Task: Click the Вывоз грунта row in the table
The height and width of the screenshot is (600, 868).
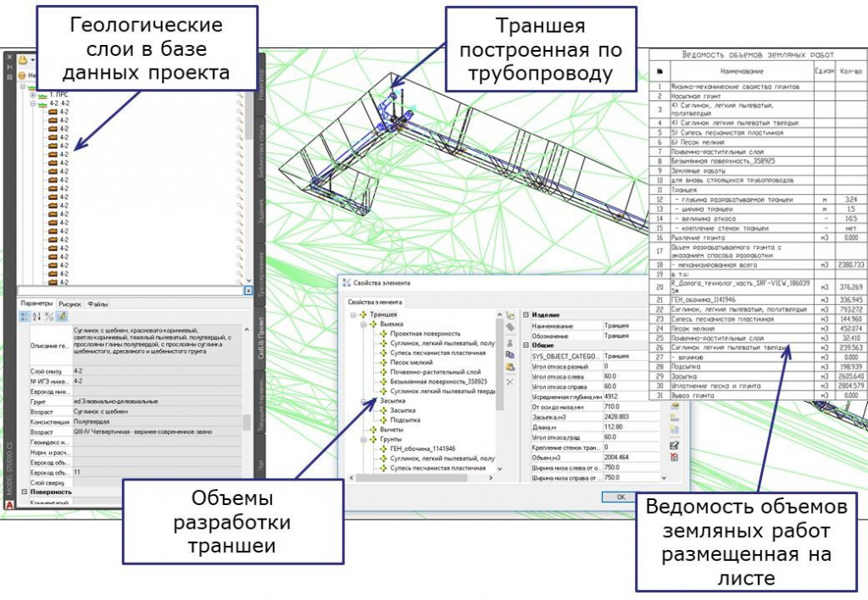Action: pyautogui.click(x=758, y=395)
